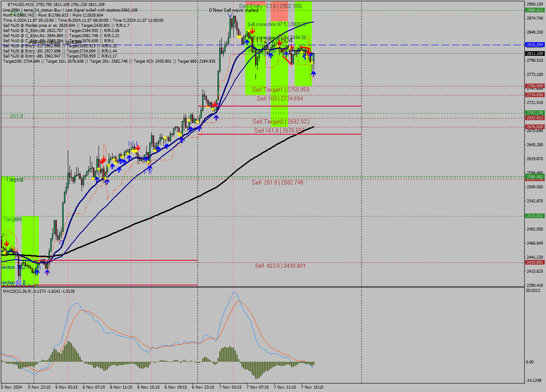The image size is (546, 392).
Task: Click the 'Sell 261.8 | 2582.748' label
Action: [277, 182]
